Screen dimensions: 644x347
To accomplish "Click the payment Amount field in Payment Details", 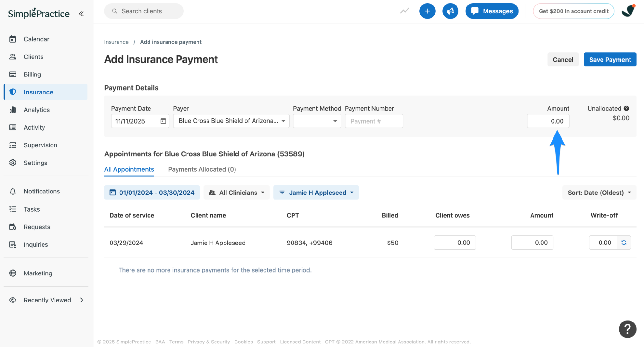I will (548, 121).
